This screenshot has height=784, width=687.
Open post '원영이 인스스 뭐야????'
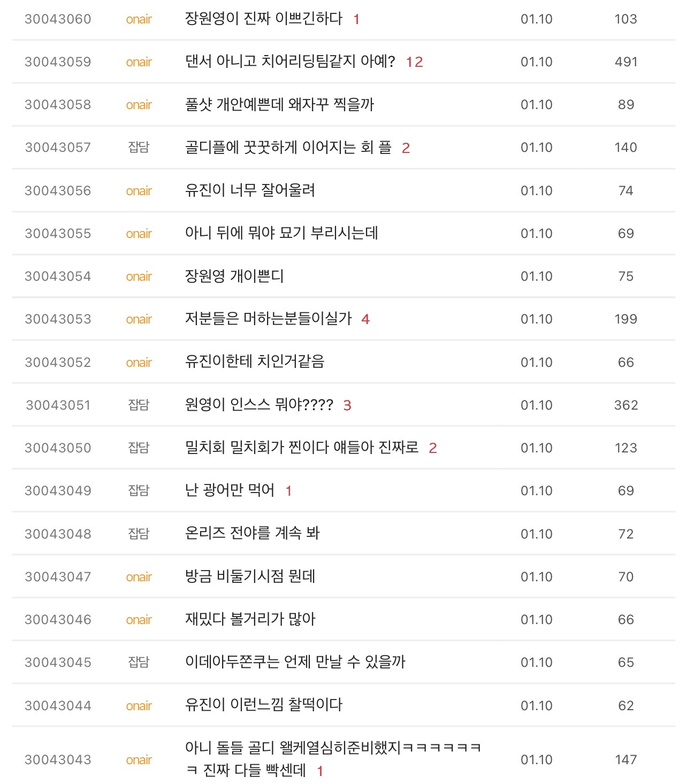click(259, 405)
